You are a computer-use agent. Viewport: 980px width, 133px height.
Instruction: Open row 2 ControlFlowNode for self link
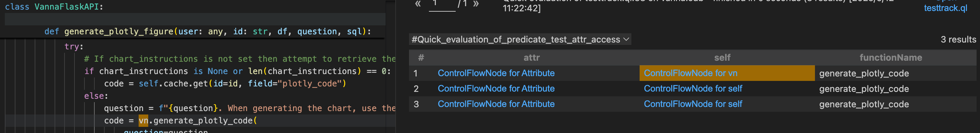tap(693, 88)
